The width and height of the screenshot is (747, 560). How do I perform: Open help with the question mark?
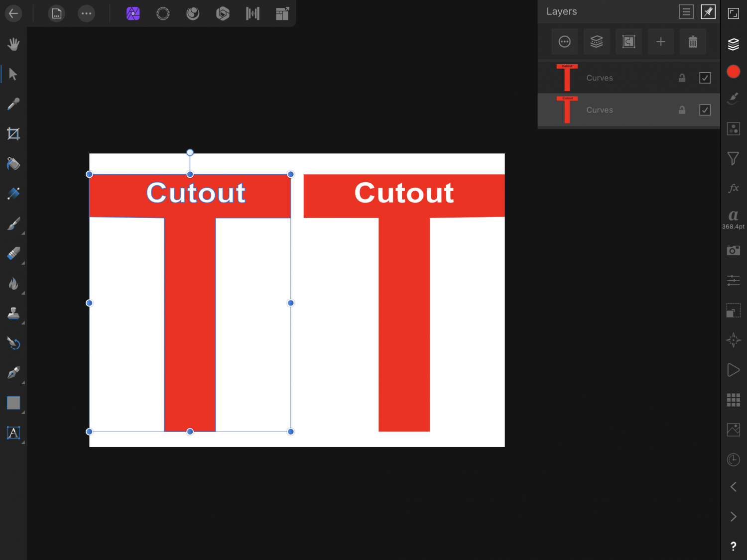coord(734,547)
